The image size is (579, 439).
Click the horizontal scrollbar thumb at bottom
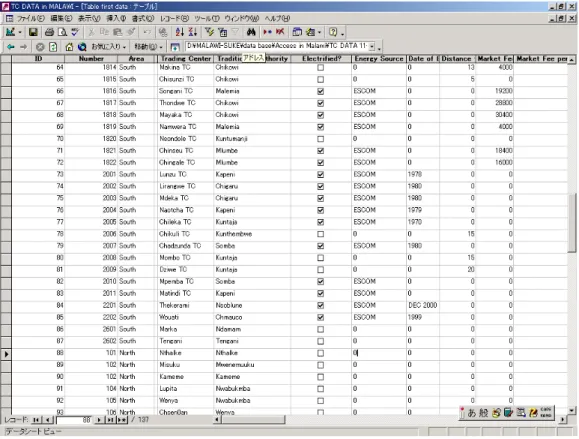253,420
